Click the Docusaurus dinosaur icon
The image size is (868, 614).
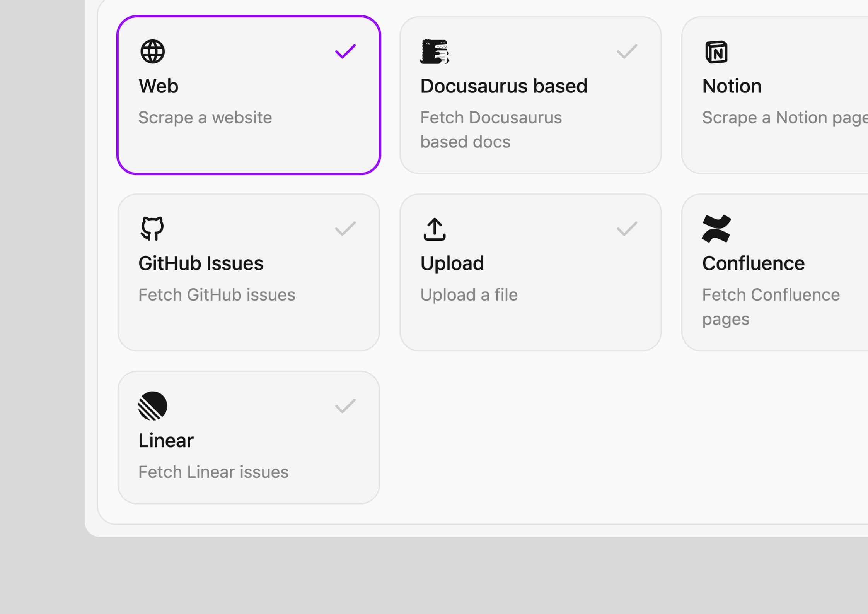[x=435, y=51]
